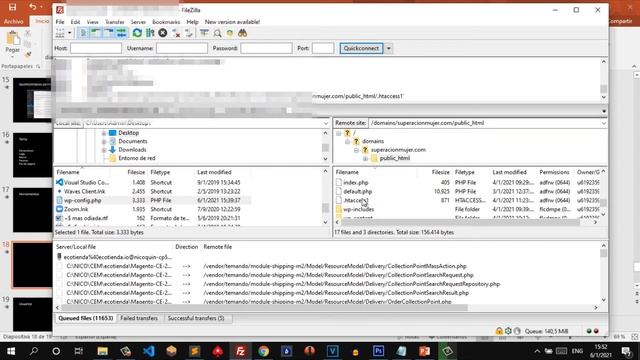Click the Pegar paste icon in PowerPoint
Image resolution: width=640 pixels, height=360 pixels.
point(13,38)
